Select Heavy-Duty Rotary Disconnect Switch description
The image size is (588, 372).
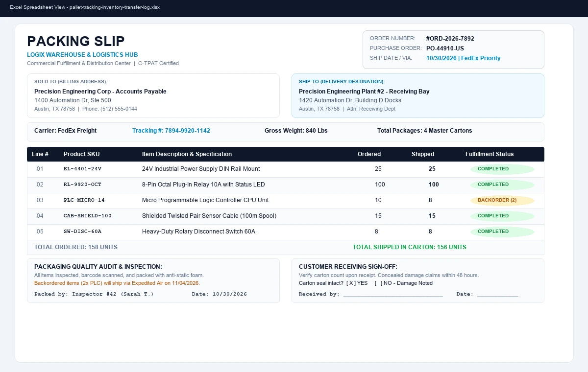[x=198, y=232]
